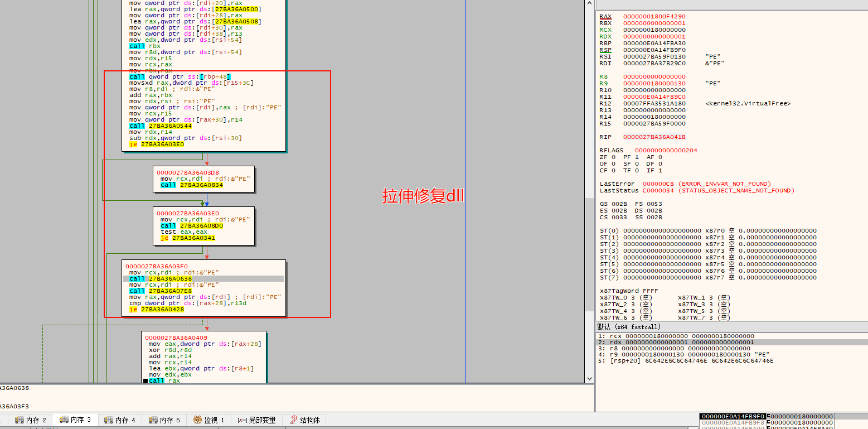Select the RIP value 0000027BA36A041B
The image size is (868, 429).
pos(654,137)
